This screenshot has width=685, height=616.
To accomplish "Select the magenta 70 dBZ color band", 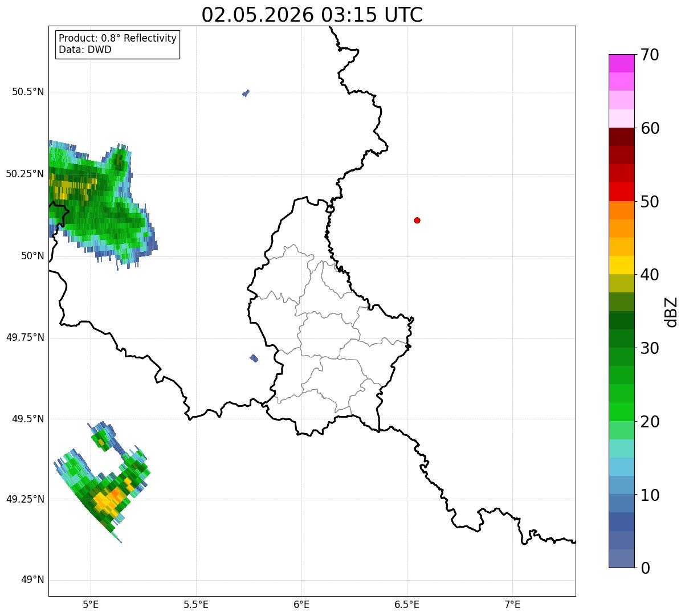I will 621,63.
